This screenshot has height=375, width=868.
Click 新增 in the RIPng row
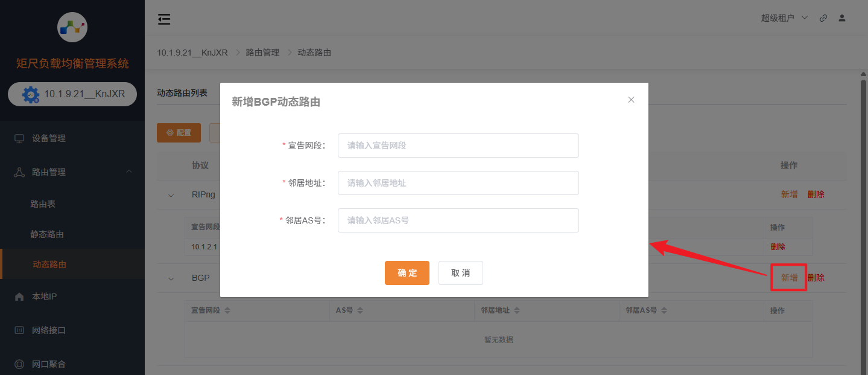[790, 194]
